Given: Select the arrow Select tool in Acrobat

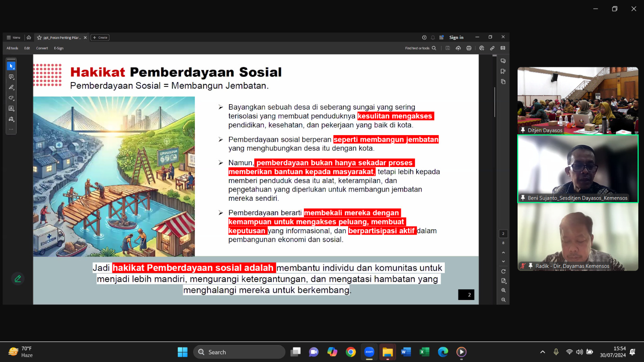Looking at the screenshot, I should click(11, 66).
